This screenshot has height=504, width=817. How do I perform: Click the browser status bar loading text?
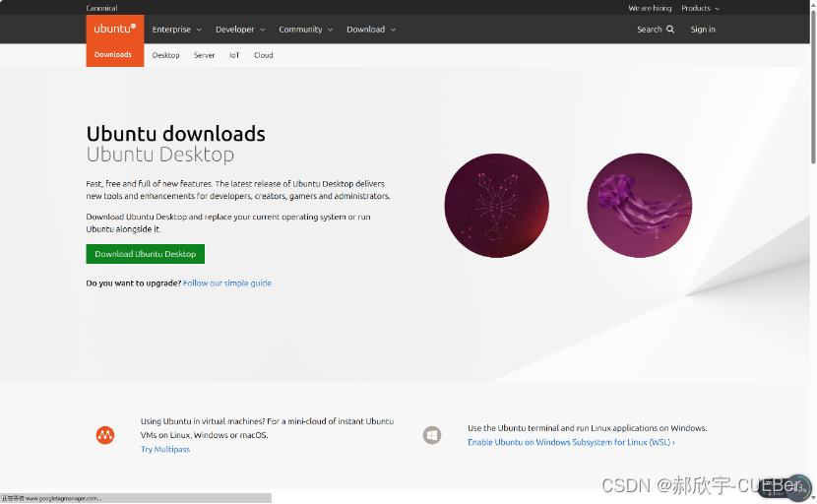[51, 498]
